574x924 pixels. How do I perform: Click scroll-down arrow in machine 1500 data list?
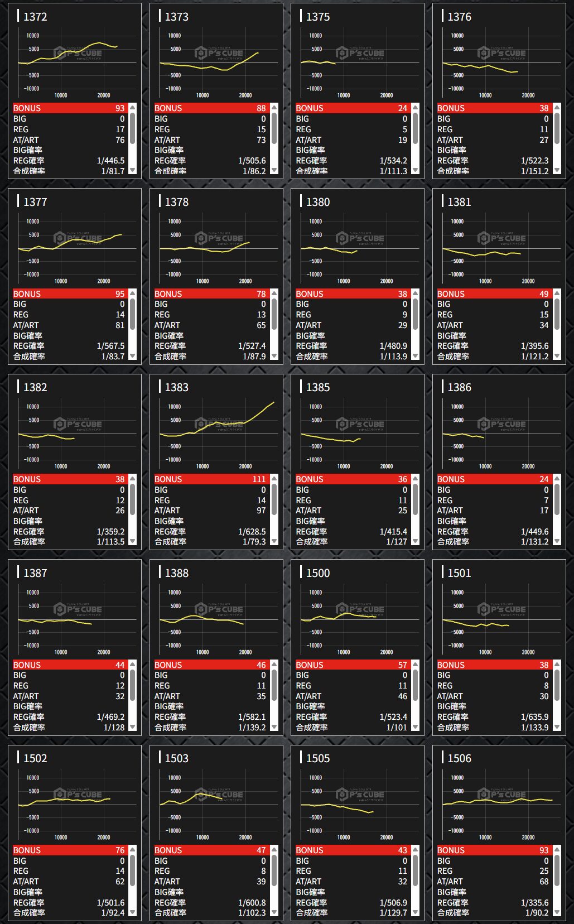click(415, 727)
